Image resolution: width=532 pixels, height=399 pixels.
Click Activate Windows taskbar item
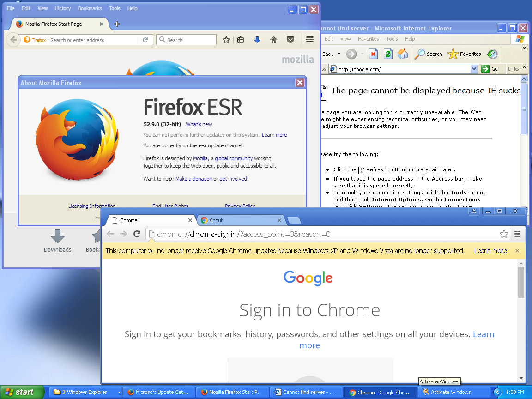tap(454, 392)
